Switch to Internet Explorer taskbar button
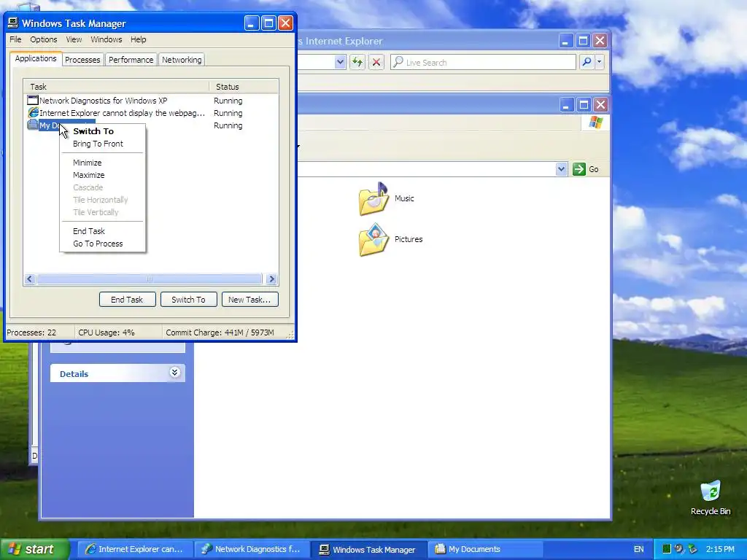 point(134,549)
